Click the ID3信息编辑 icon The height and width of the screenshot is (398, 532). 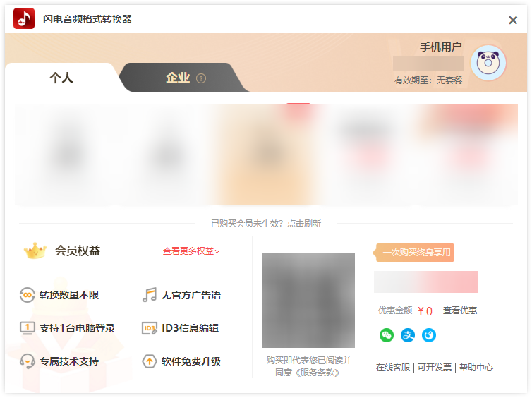pos(149,328)
